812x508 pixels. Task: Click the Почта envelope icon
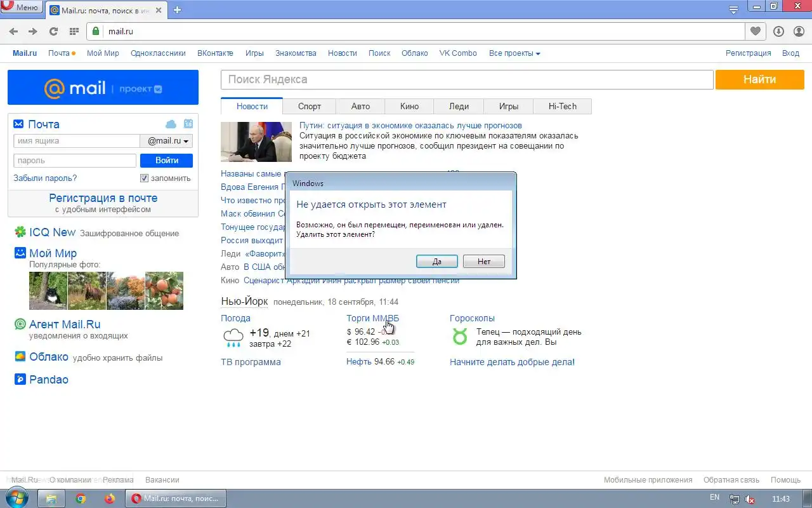point(18,124)
